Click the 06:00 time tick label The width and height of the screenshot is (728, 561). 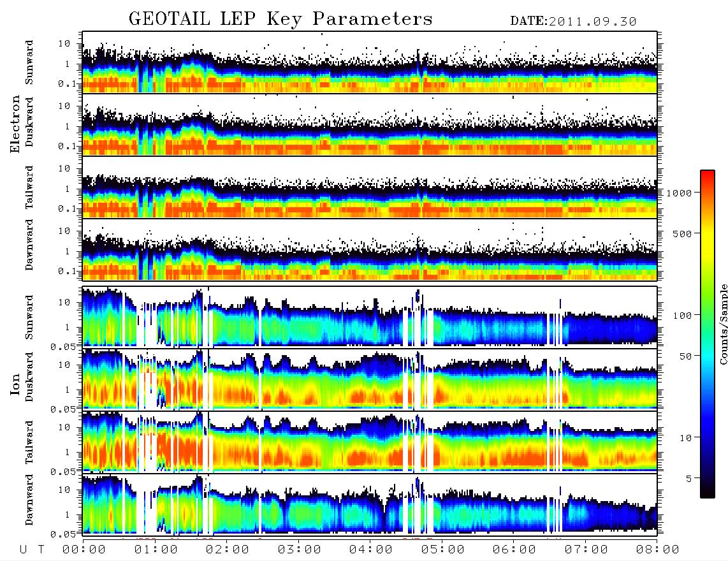pyautogui.click(x=514, y=550)
